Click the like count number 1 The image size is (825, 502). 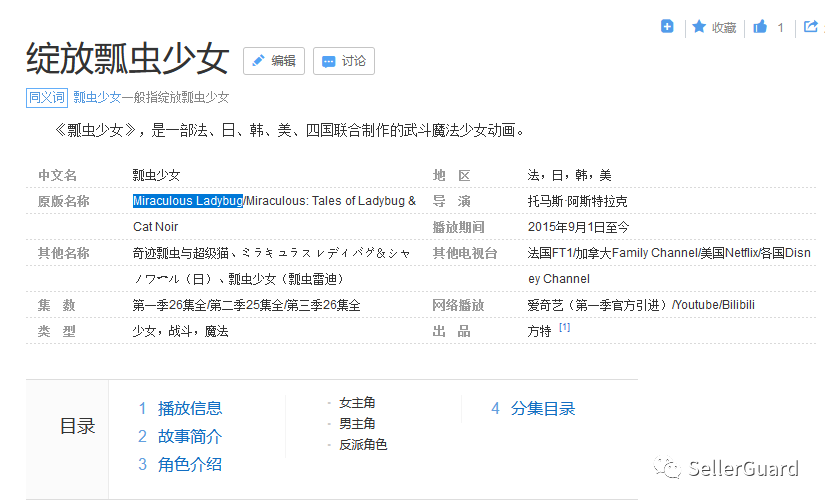[x=780, y=28]
